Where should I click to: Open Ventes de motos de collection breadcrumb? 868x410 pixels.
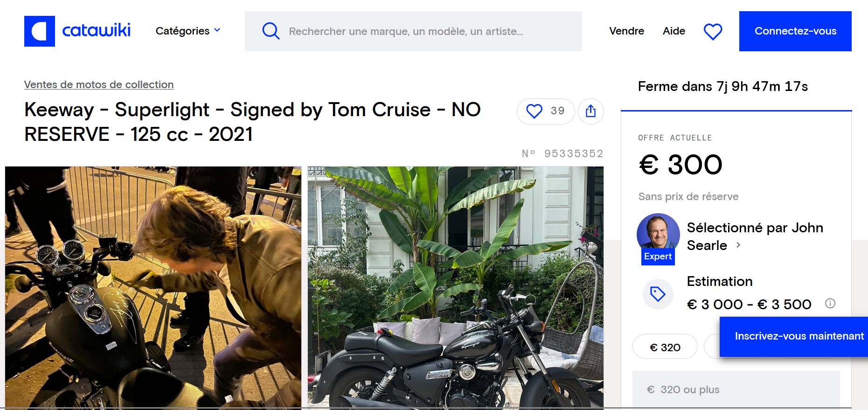point(98,84)
